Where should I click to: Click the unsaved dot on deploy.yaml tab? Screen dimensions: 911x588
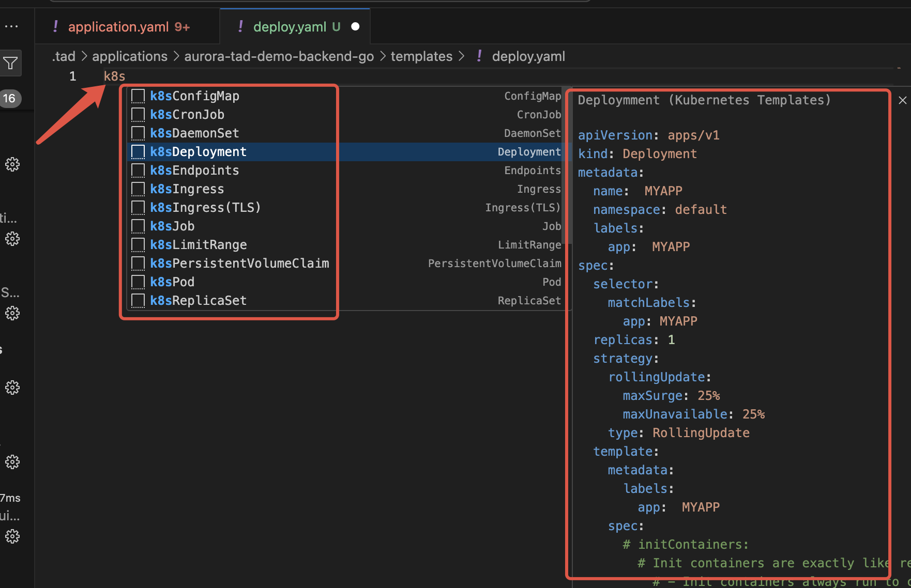point(355,26)
